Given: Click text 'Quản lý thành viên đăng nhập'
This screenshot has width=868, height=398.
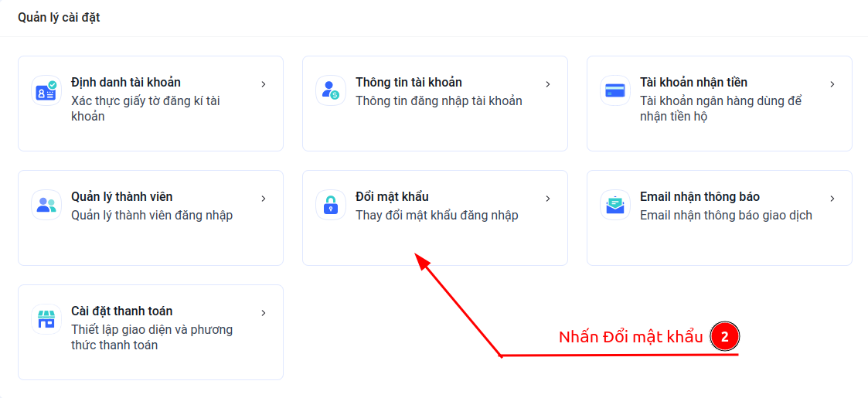Looking at the screenshot, I should pyautogui.click(x=151, y=216).
